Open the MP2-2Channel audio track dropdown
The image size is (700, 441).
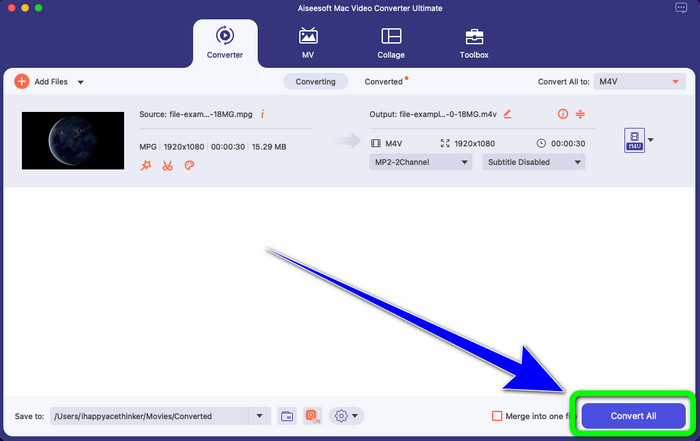pos(421,161)
